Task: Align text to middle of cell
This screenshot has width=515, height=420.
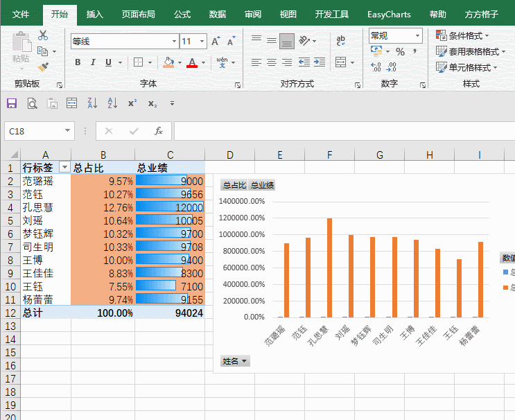Action: (x=271, y=41)
